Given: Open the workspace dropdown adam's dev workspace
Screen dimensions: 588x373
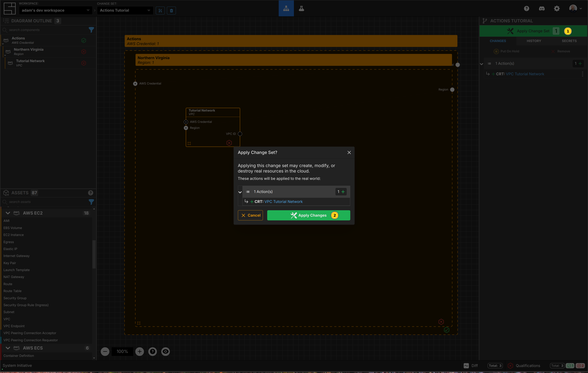Looking at the screenshot, I should click(55, 10).
